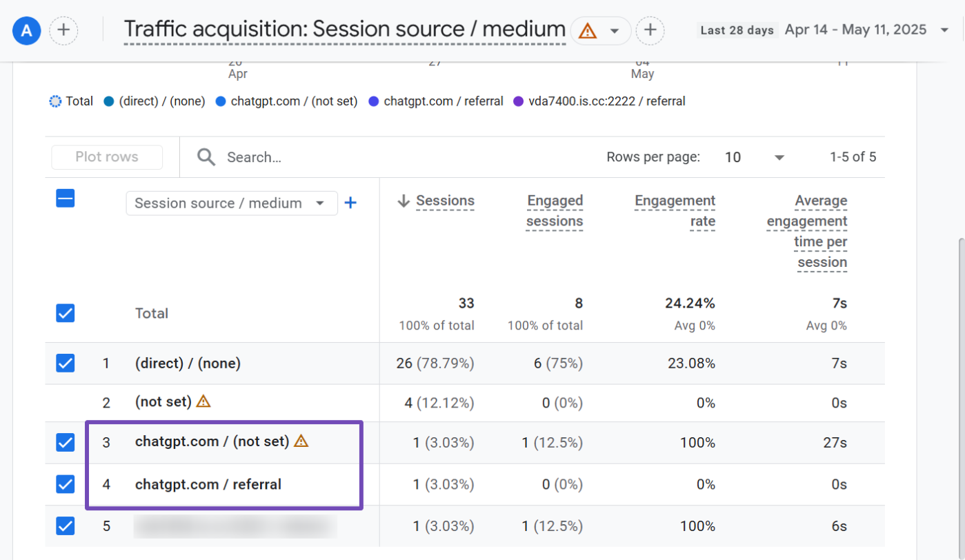Toggle the Total row checkbox
This screenshot has width=965, height=560.
point(66,313)
